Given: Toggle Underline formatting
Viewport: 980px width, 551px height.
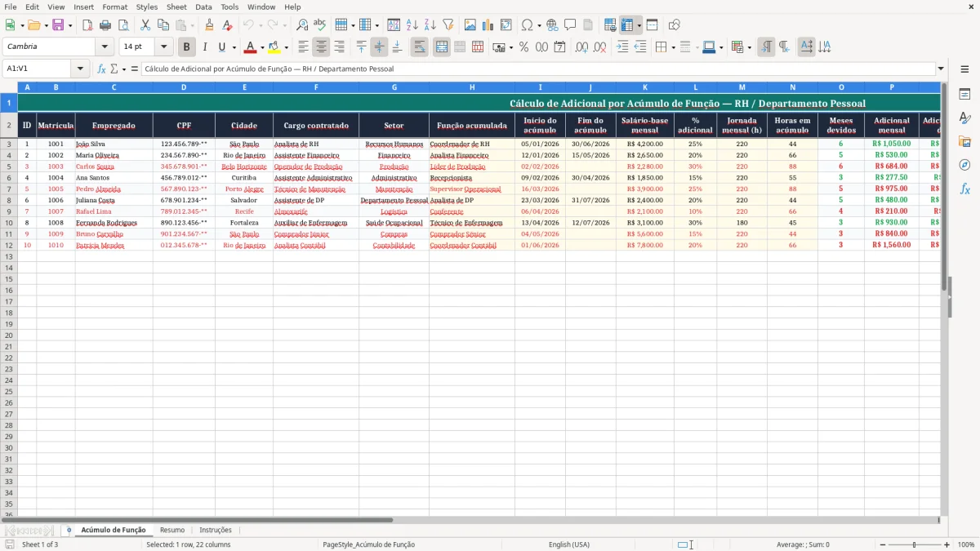Looking at the screenshot, I should (x=221, y=47).
